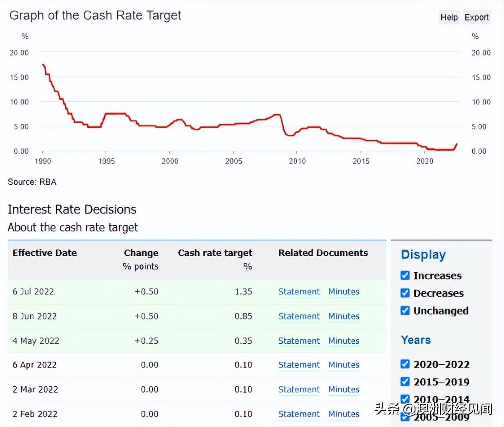Click the Effective Date column header

[45, 253]
